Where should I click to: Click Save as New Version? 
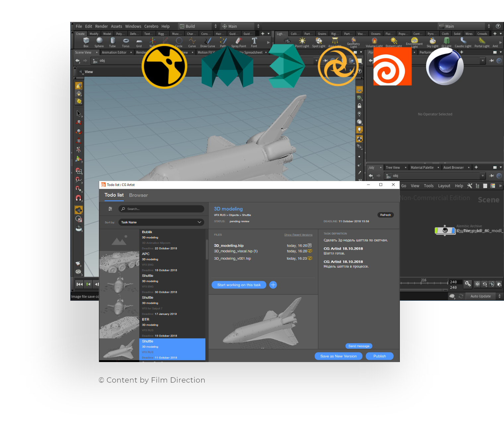(x=339, y=356)
